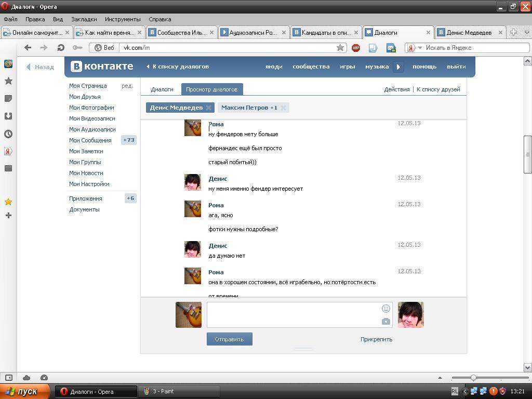
Task: Switch to the Аудиозаписи Ро... browser tab
Action: 254,33
